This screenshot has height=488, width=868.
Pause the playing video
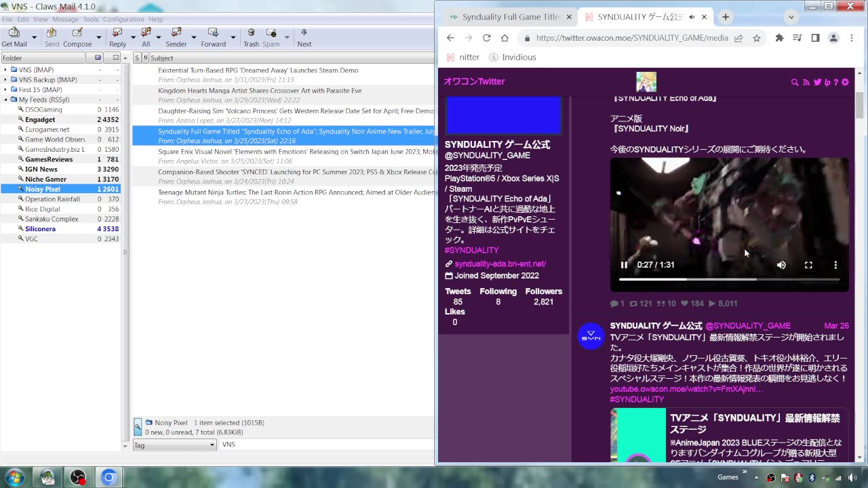(624, 265)
